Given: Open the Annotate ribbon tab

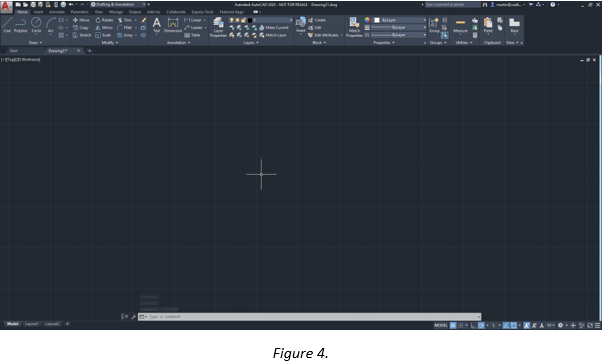Looking at the screenshot, I should (x=57, y=12).
